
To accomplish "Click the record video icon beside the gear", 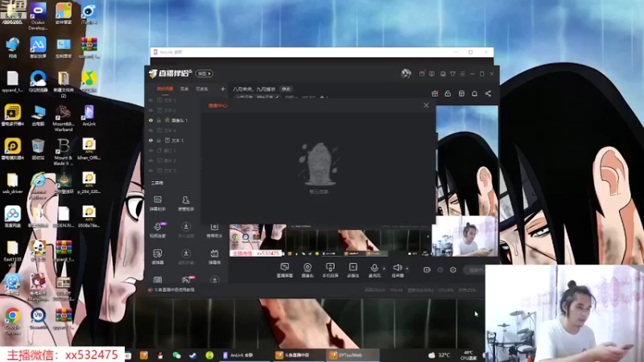I will [427, 269].
